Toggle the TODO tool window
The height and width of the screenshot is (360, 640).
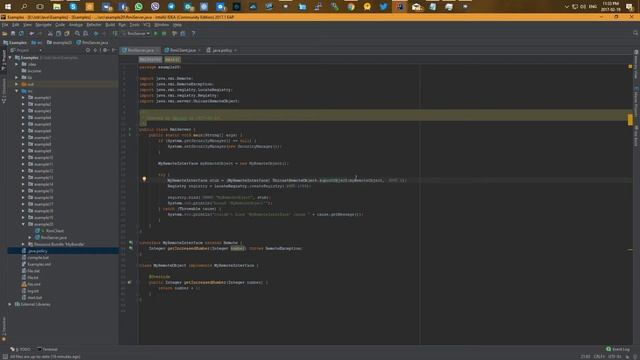[x=20, y=349]
